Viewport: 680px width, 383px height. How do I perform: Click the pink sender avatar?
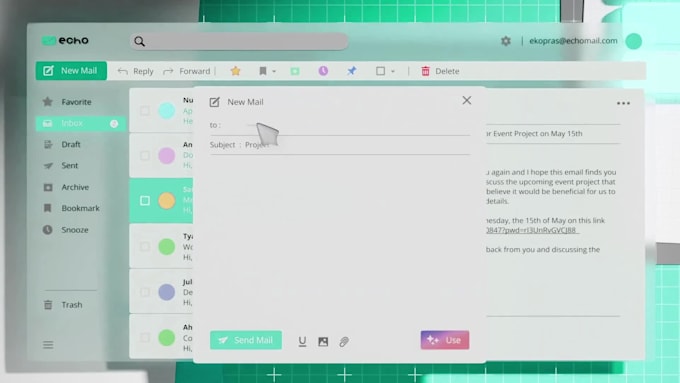point(167,156)
